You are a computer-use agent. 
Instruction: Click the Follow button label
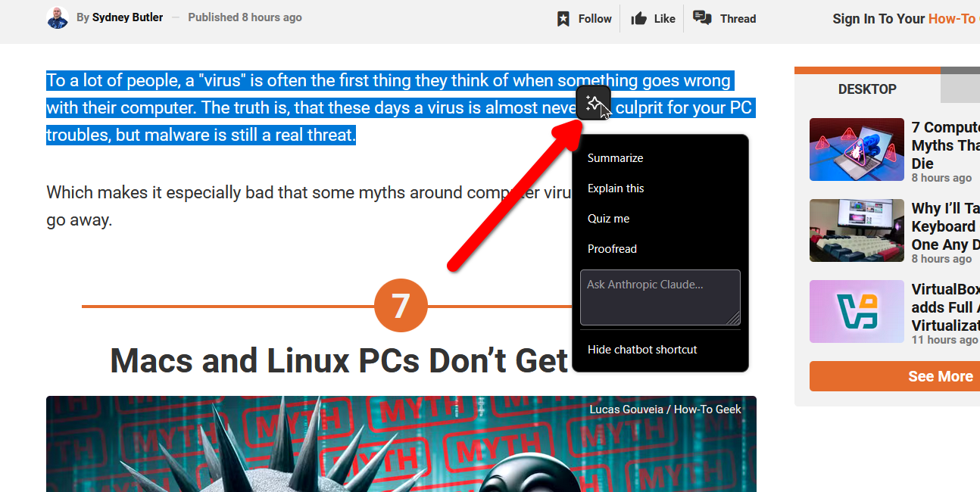pyautogui.click(x=595, y=19)
